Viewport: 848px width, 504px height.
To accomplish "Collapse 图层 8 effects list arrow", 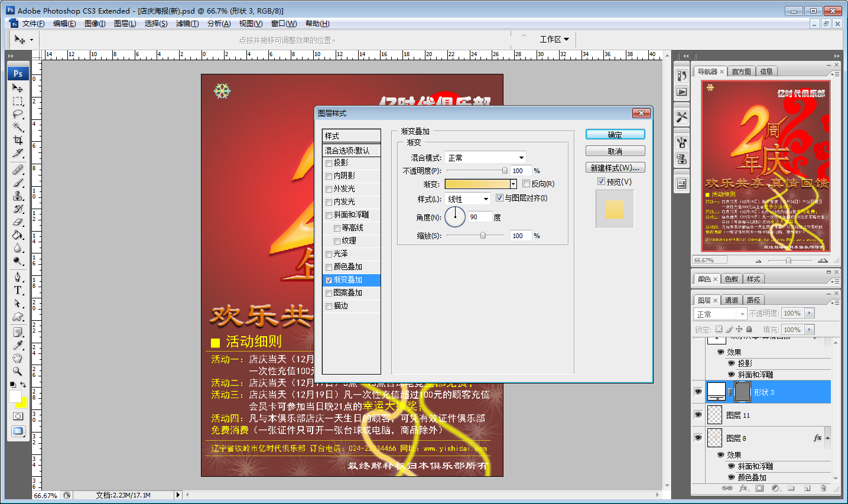I will pos(827,438).
